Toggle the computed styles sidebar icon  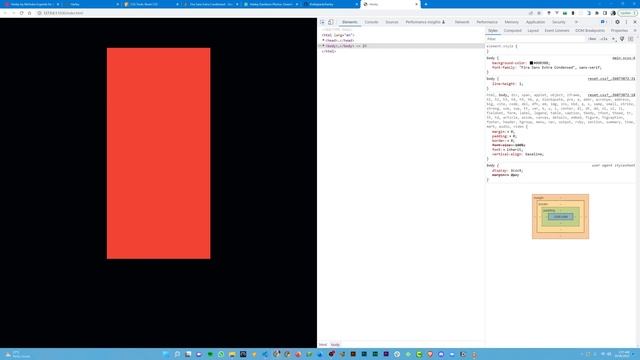click(631, 39)
